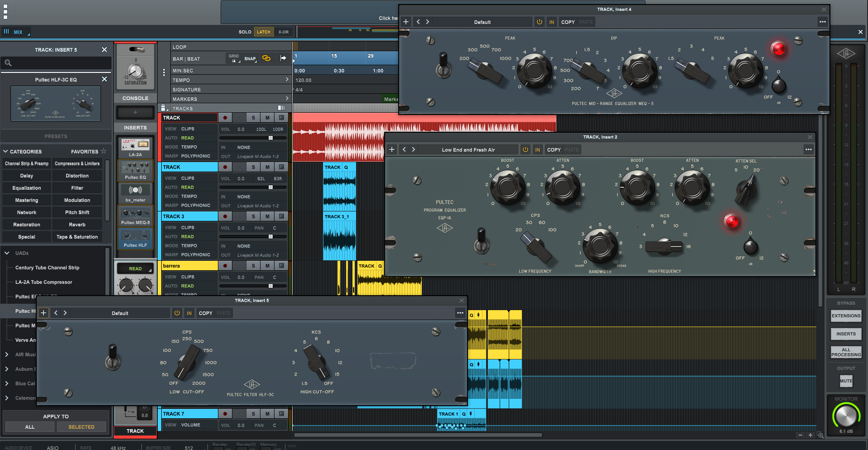
Task: Click the favorites star icon
Action: click(104, 151)
